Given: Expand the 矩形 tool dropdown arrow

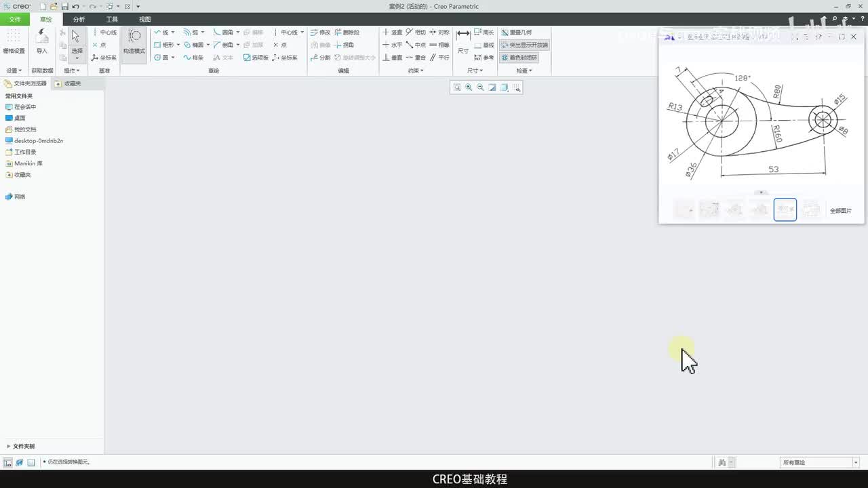Looking at the screenshot, I should pos(178,45).
